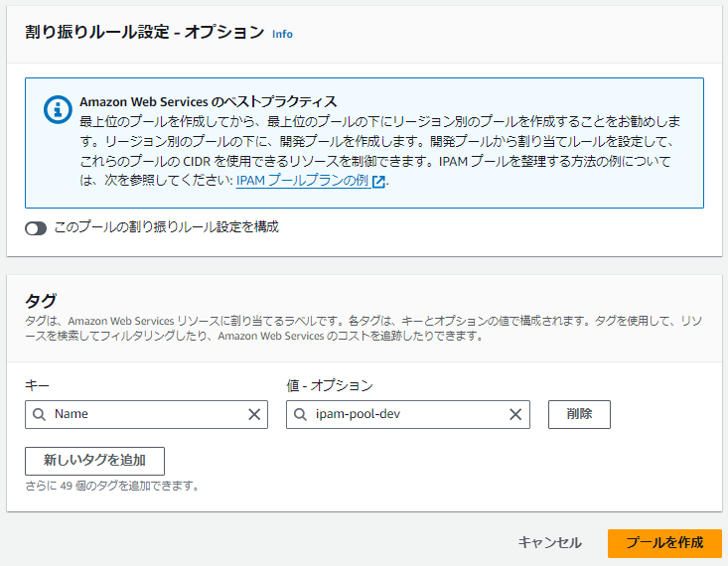Click the blue info circle icon in the alert box
728x566 pixels.
coord(58,110)
